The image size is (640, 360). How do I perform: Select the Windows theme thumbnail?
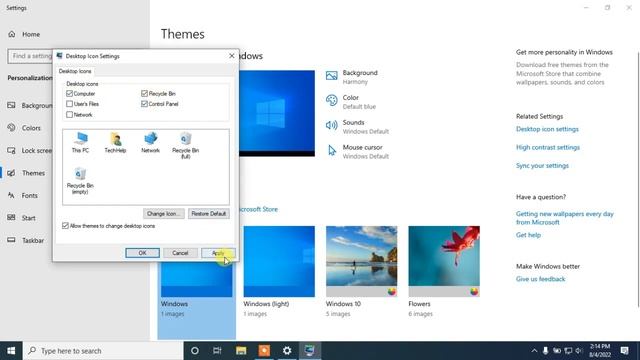(196, 279)
